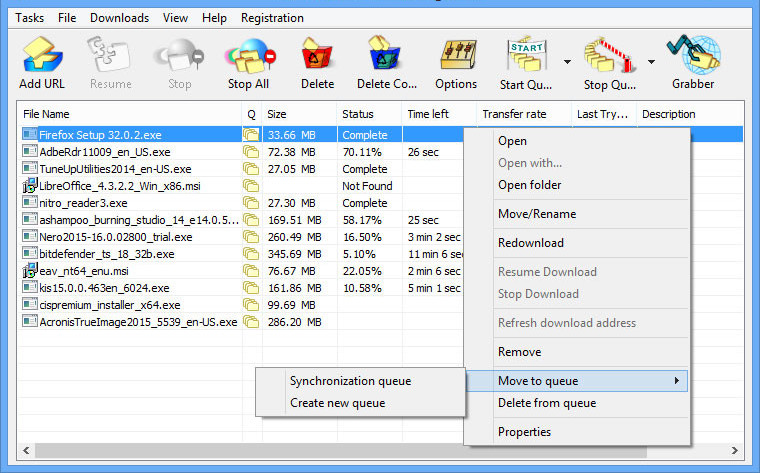
Task: Sort by the Time left column header
Action: [428, 114]
